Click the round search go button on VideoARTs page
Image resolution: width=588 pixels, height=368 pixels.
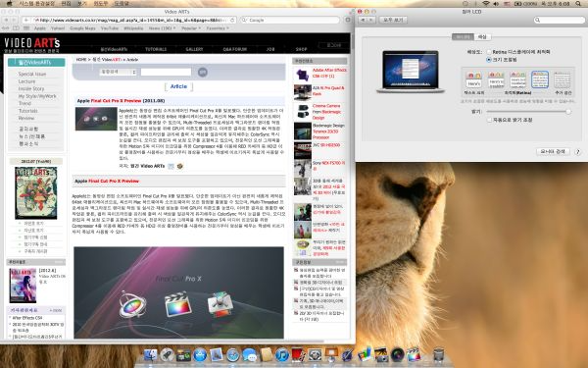[x=203, y=72]
